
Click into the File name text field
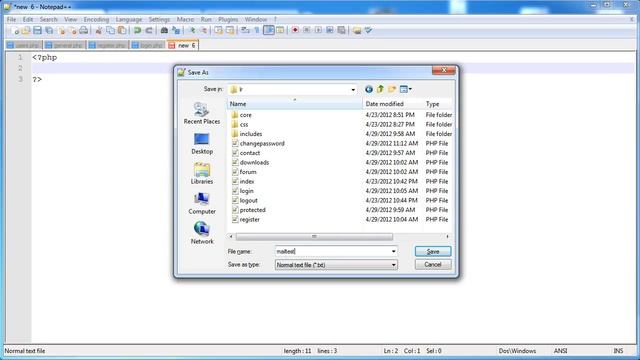[332, 251]
